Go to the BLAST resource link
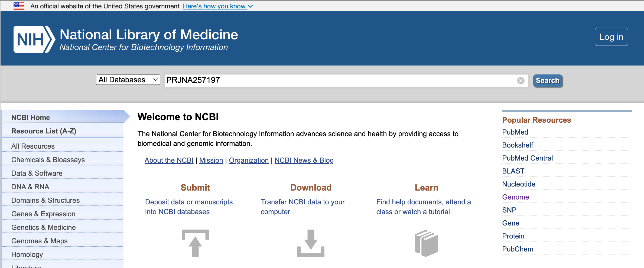Image resolution: width=644 pixels, height=268 pixels. 513,171
